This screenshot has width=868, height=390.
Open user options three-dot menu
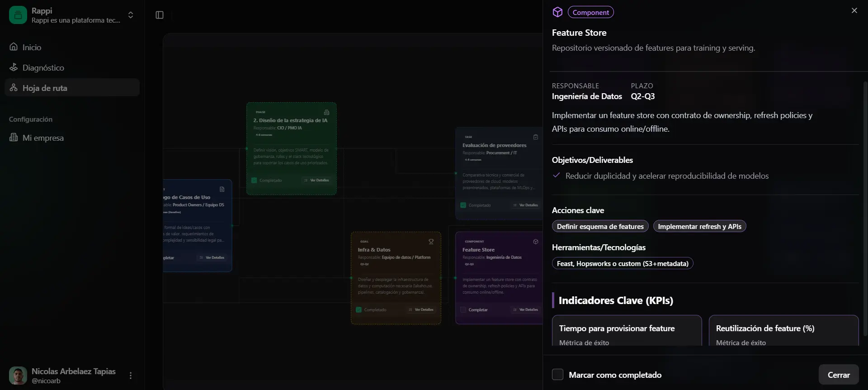point(131,376)
